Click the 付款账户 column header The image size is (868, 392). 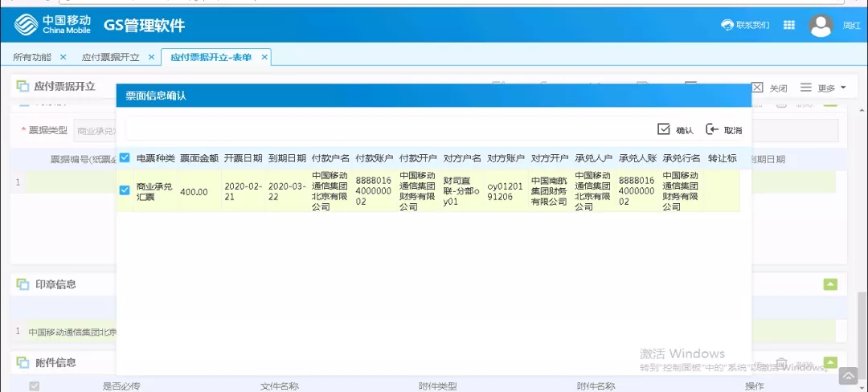pos(375,158)
